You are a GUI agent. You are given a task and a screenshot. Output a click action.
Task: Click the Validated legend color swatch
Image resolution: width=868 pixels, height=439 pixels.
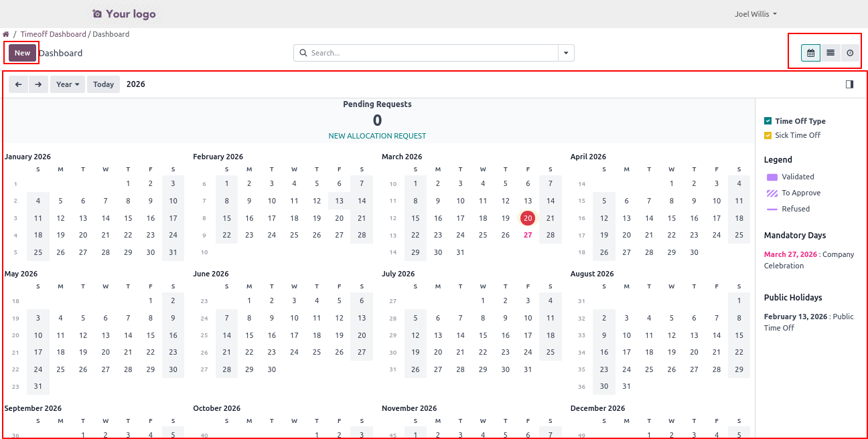point(772,177)
